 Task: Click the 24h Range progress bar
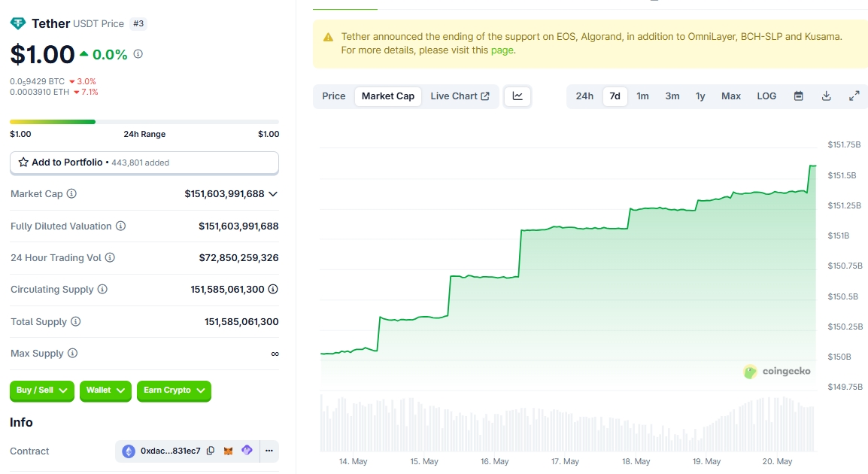click(144, 122)
